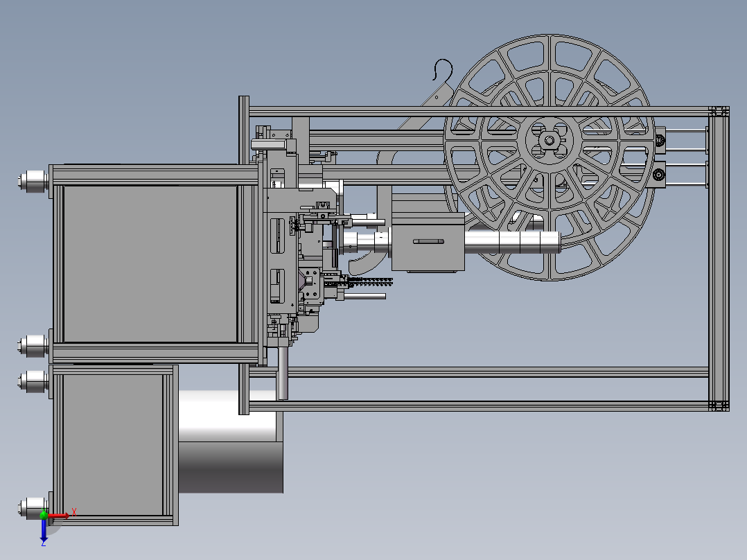Click the shiny shaft extending right from the grey box
Viewport: 747px width, 560px height.
click(512, 242)
